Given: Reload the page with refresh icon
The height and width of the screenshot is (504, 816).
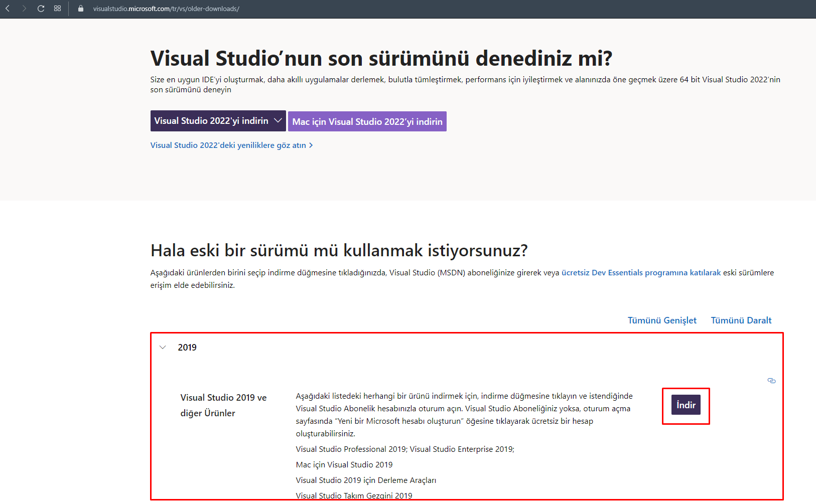Looking at the screenshot, I should (41, 9).
